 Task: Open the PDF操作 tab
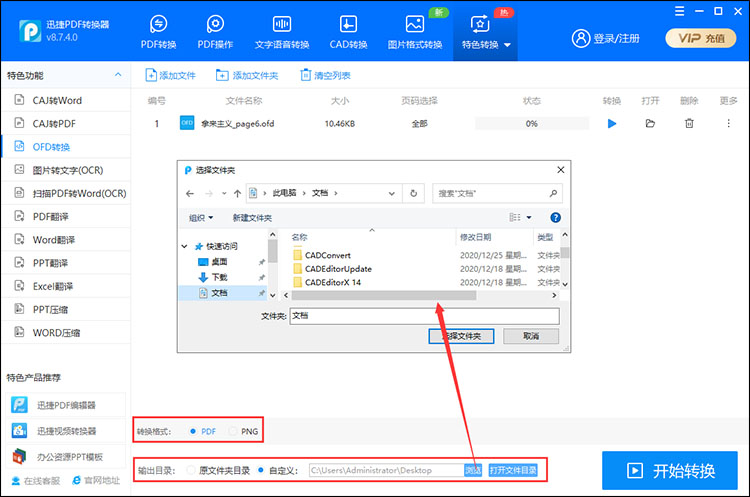[215, 32]
